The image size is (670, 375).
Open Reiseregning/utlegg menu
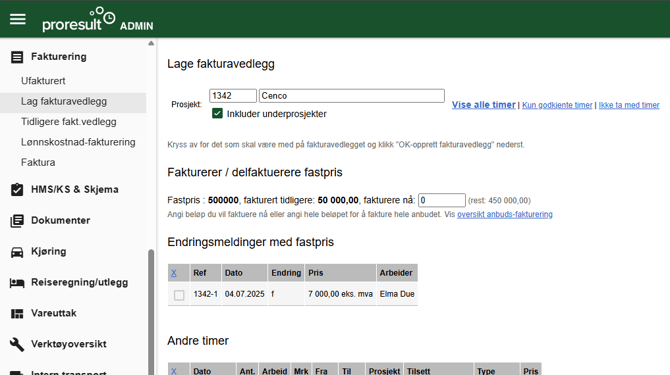pos(79,283)
